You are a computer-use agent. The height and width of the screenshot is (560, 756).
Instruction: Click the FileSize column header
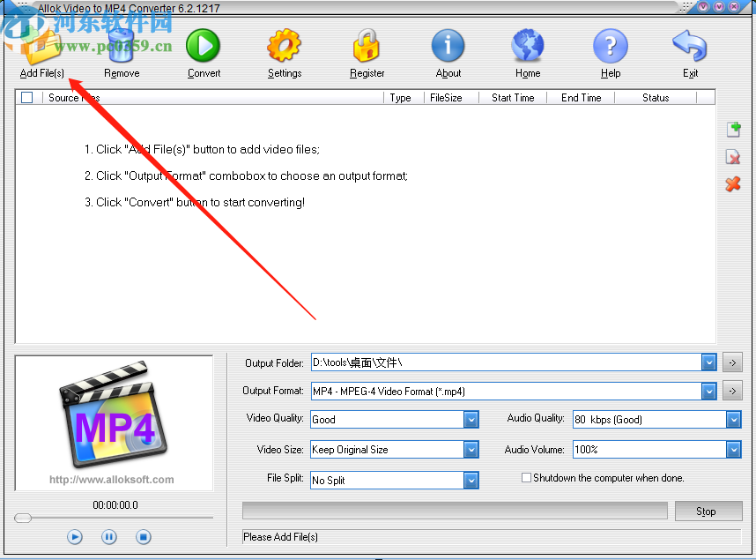pos(448,97)
